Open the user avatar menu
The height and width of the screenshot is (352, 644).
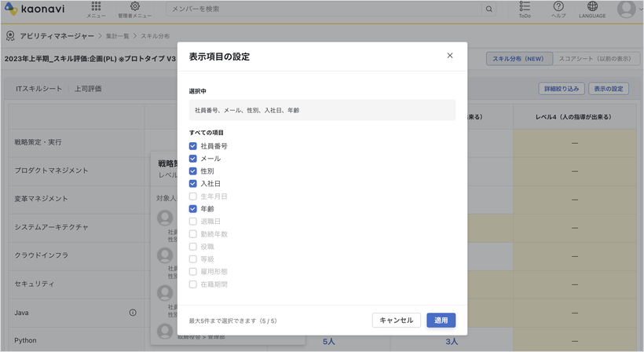click(627, 9)
